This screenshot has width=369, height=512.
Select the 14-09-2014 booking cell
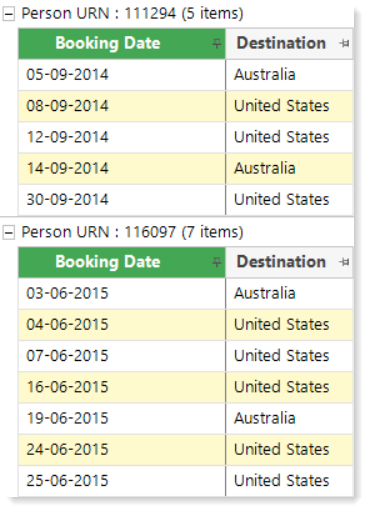tap(122, 168)
